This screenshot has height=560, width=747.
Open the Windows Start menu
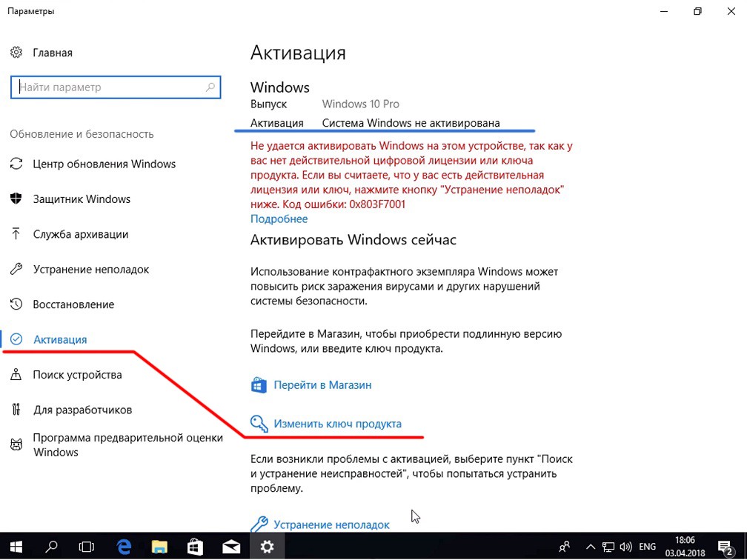coord(16,546)
